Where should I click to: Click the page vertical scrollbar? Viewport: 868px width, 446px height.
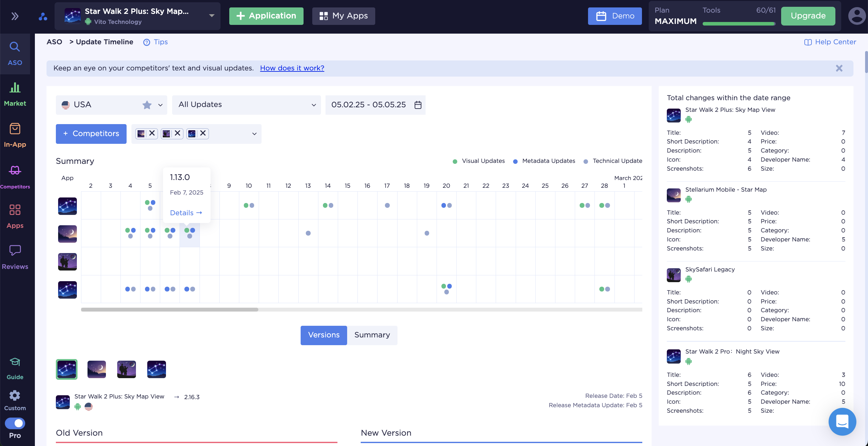click(866, 62)
